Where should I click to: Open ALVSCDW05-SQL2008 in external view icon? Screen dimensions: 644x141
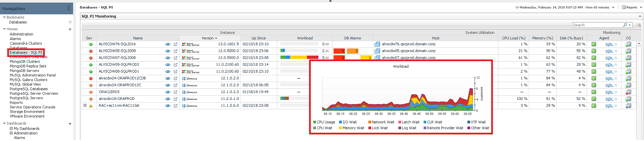176,51
